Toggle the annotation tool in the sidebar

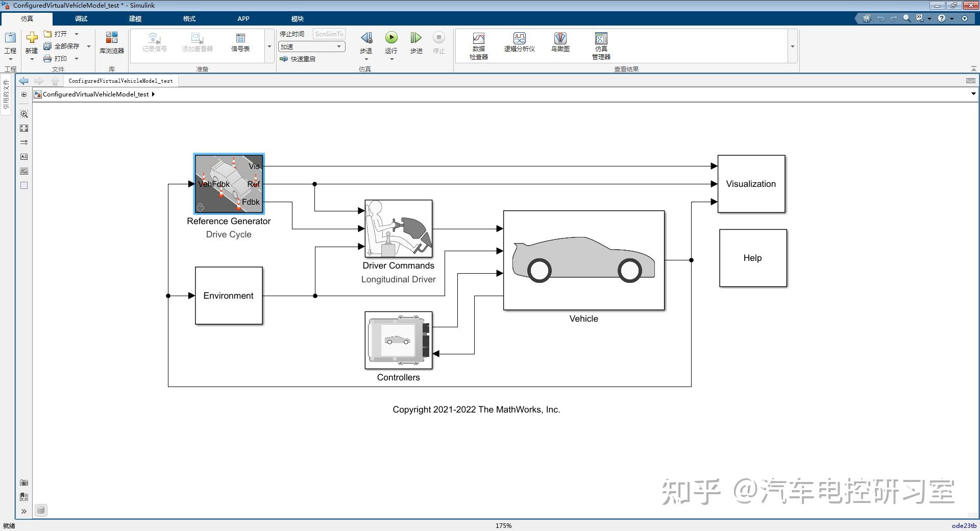(x=23, y=157)
